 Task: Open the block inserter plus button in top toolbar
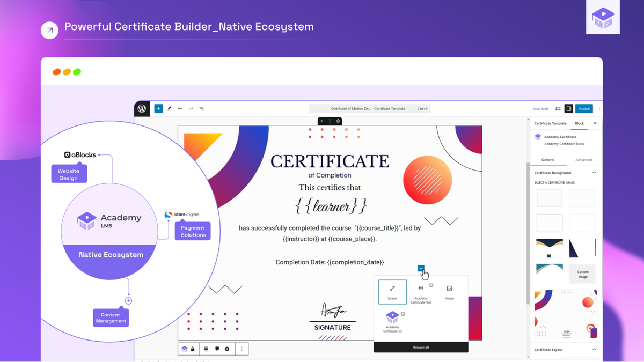pos(158,109)
